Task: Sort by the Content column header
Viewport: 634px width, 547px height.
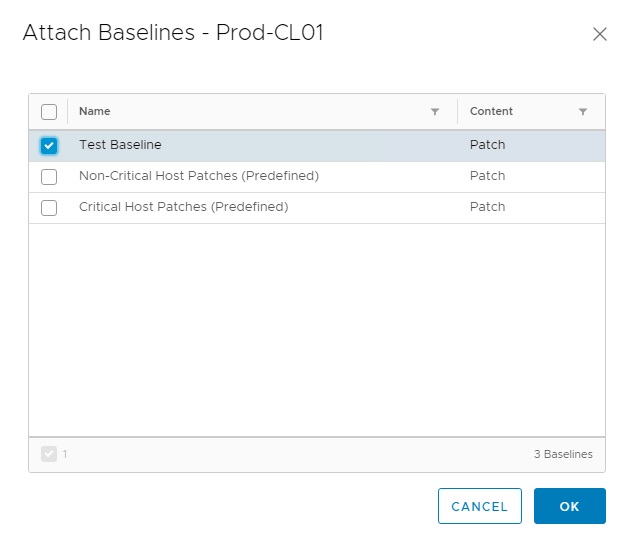Action: (x=491, y=112)
